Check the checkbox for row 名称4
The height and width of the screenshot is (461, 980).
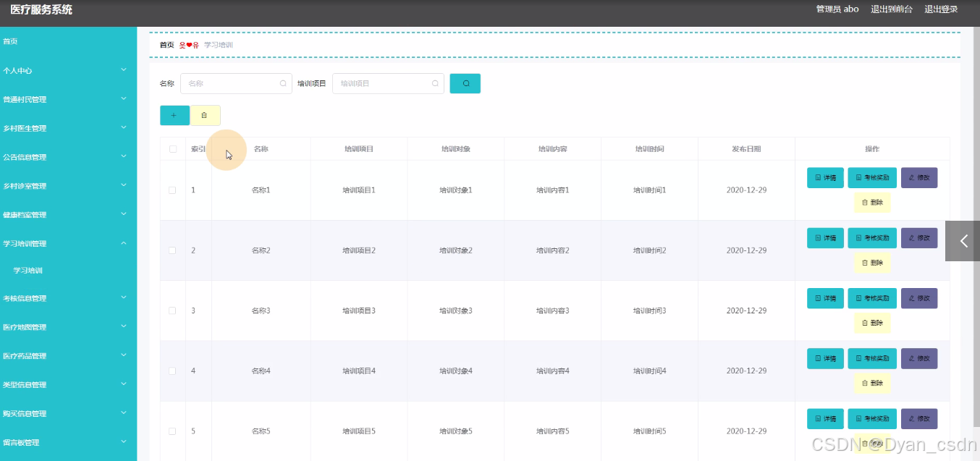pos(172,371)
